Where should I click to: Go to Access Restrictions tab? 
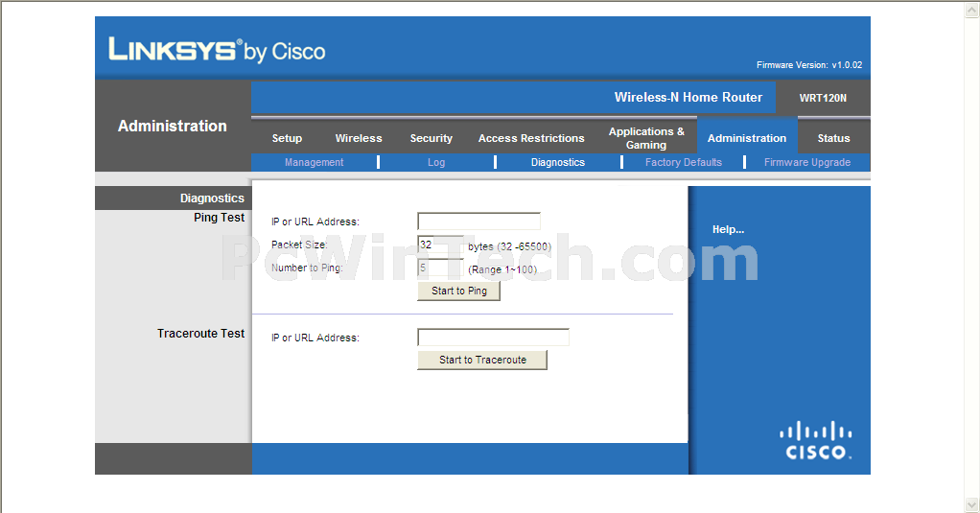[531, 138]
